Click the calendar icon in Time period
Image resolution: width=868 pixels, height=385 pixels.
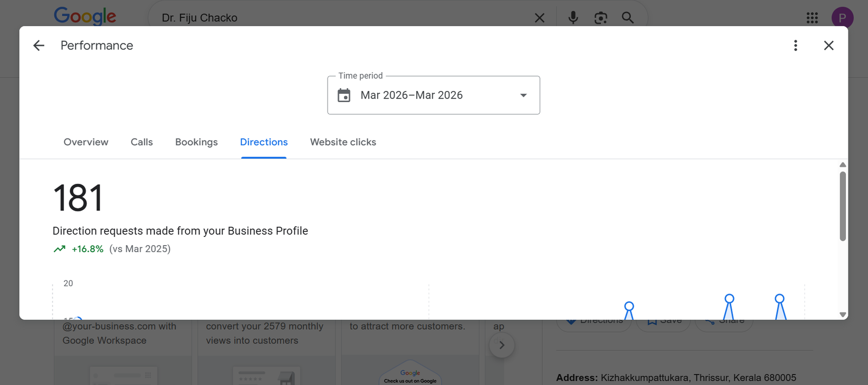tap(344, 95)
